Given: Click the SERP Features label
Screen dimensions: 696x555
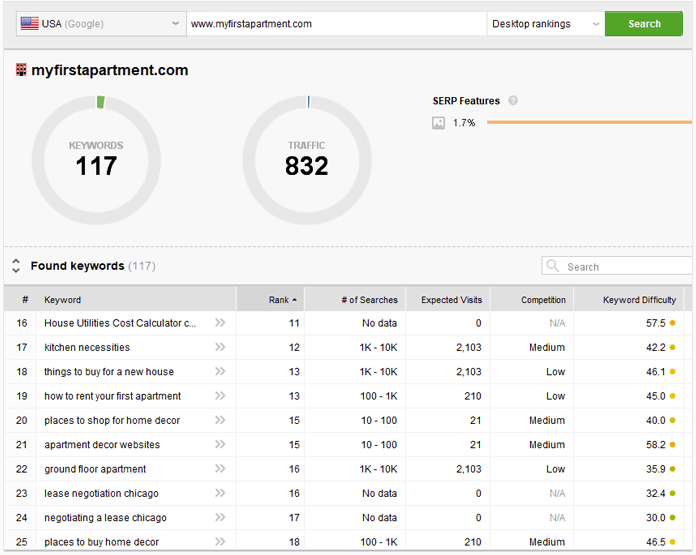Looking at the screenshot, I should (x=466, y=101).
